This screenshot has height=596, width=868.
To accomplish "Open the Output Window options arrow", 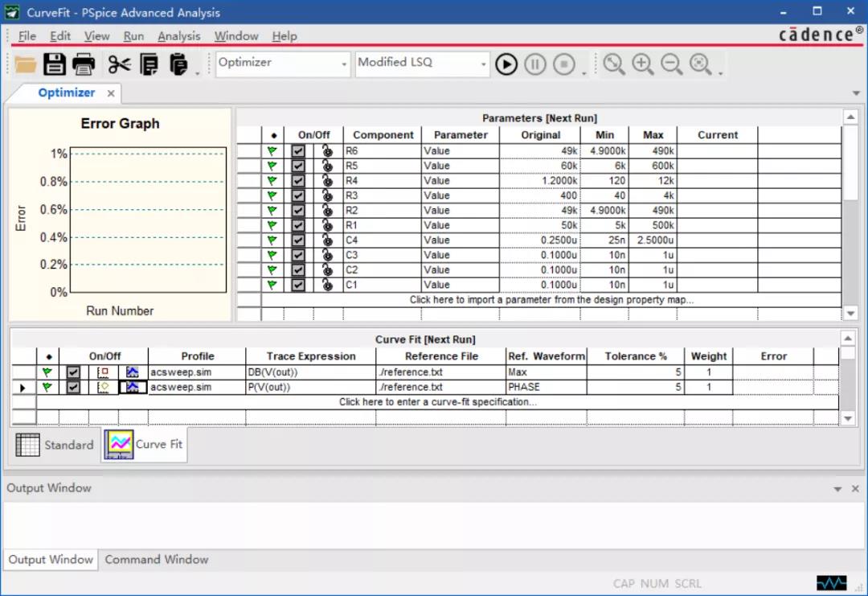I will pyautogui.click(x=837, y=489).
